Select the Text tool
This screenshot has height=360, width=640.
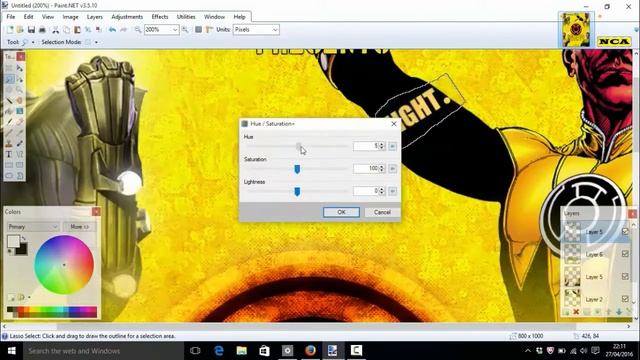point(9,154)
